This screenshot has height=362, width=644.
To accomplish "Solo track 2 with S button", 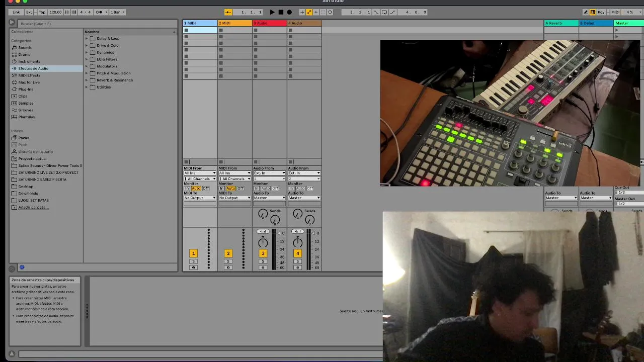I will [228, 261].
